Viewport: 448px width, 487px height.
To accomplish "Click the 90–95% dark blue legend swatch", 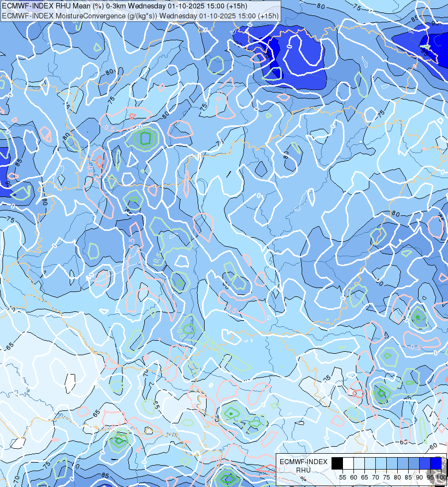I will pyautogui.click(x=425, y=464).
